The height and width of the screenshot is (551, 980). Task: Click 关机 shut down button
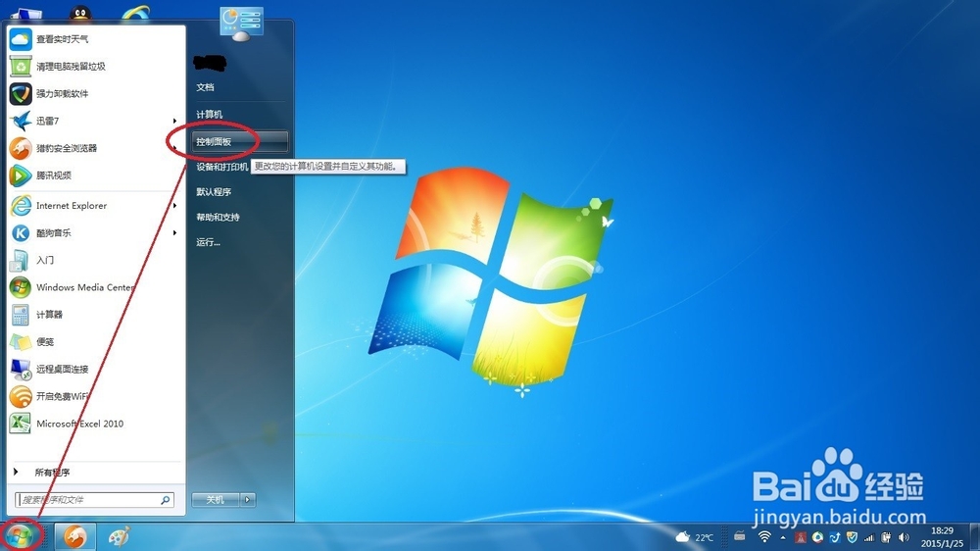pyautogui.click(x=216, y=500)
